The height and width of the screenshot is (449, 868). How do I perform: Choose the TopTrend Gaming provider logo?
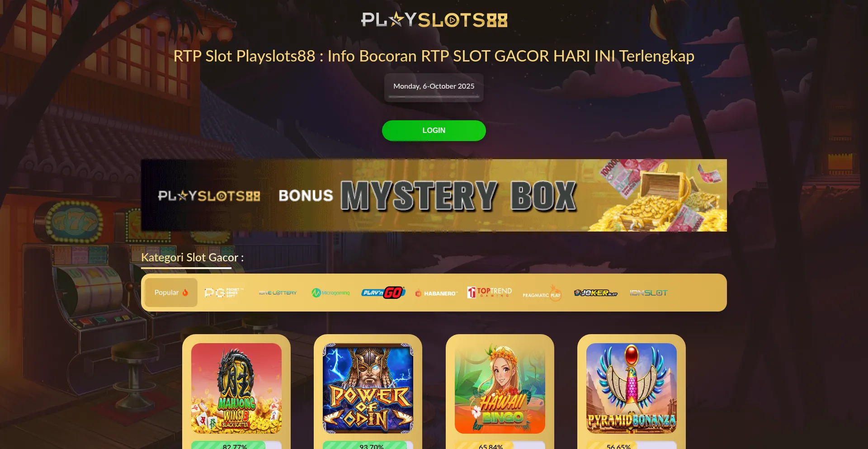coord(490,293)
